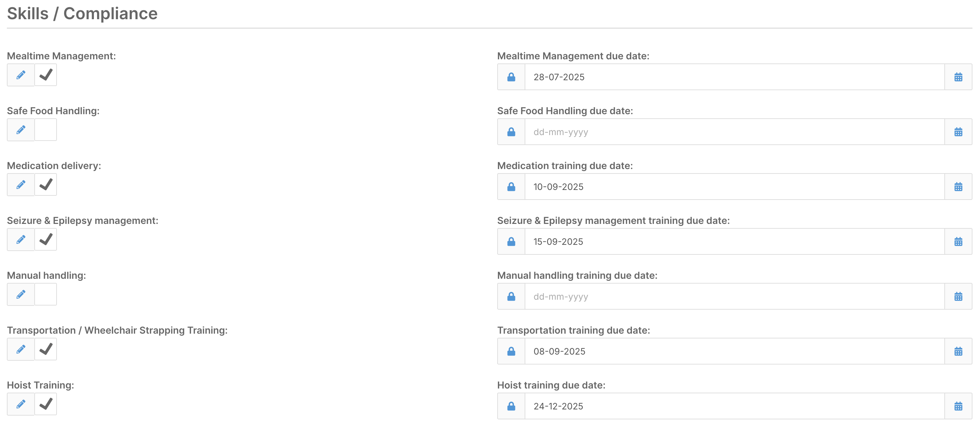Open calendar for Hoist training due date
Screen dimensions: 980x430
point(958,406)
